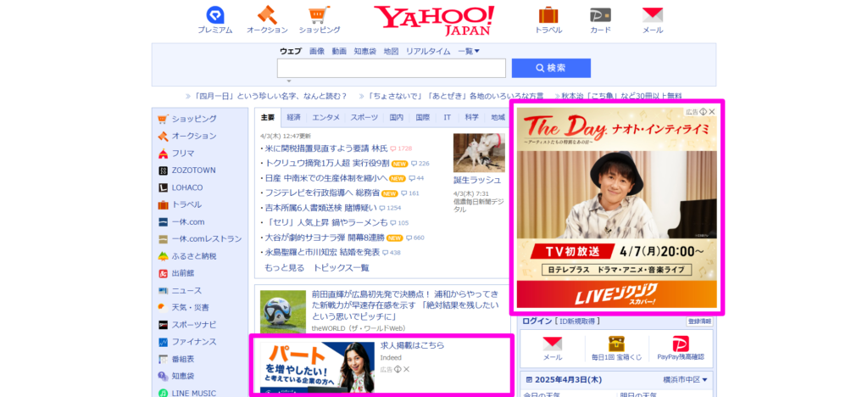Switch search to 地図 tab
The image size is (868, 397).
[x=392, y=51]
